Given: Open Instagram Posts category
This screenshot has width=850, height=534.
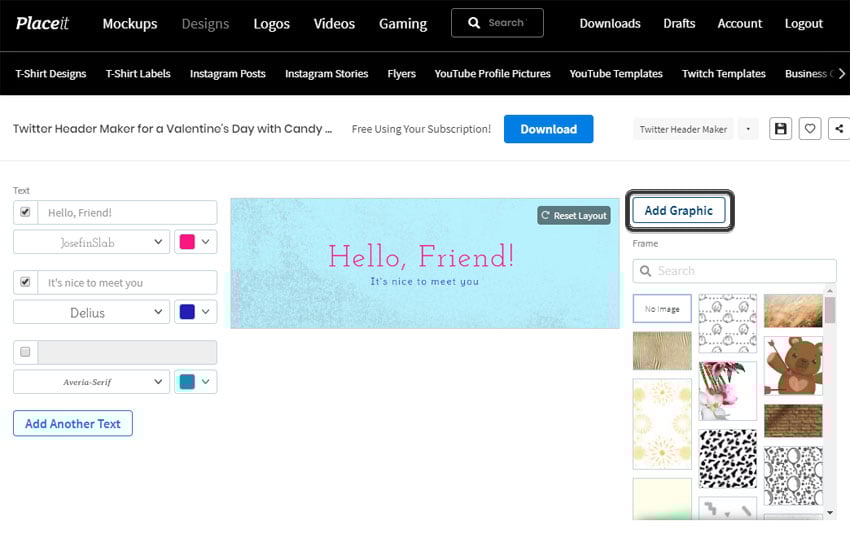Looking at the screenshot, I should click(228, 74).
